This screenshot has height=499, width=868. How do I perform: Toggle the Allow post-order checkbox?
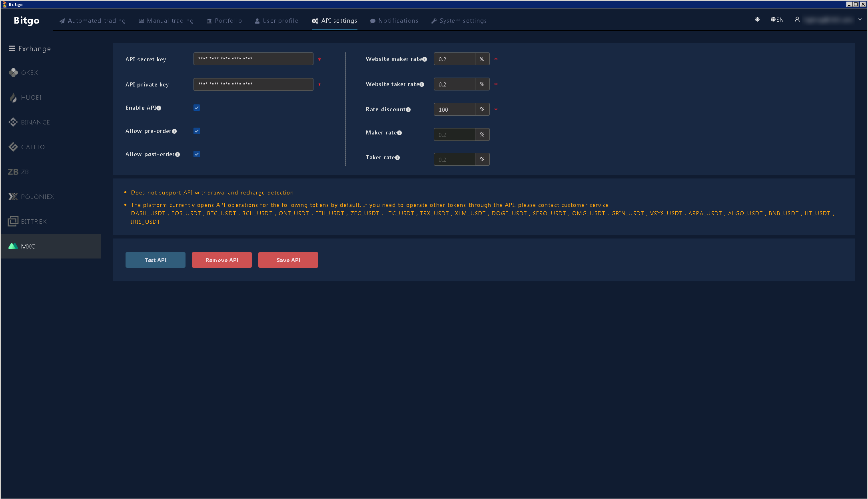tap(197, 154)
